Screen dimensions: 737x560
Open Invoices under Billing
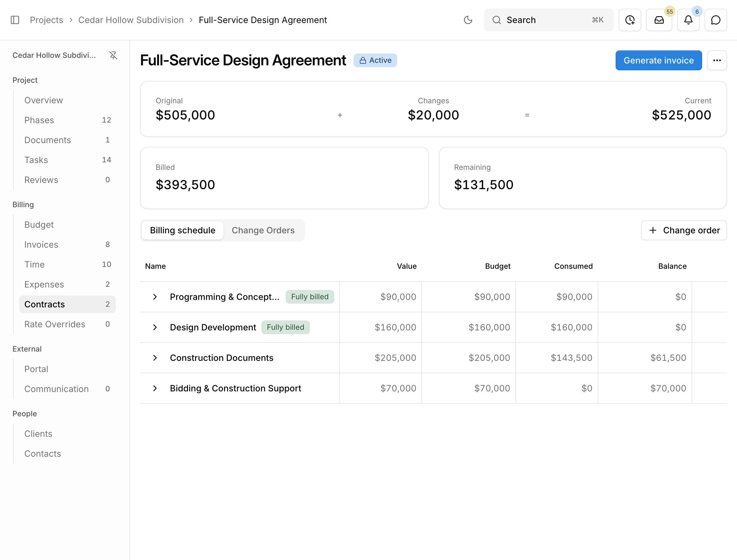(x=67, y=245)
